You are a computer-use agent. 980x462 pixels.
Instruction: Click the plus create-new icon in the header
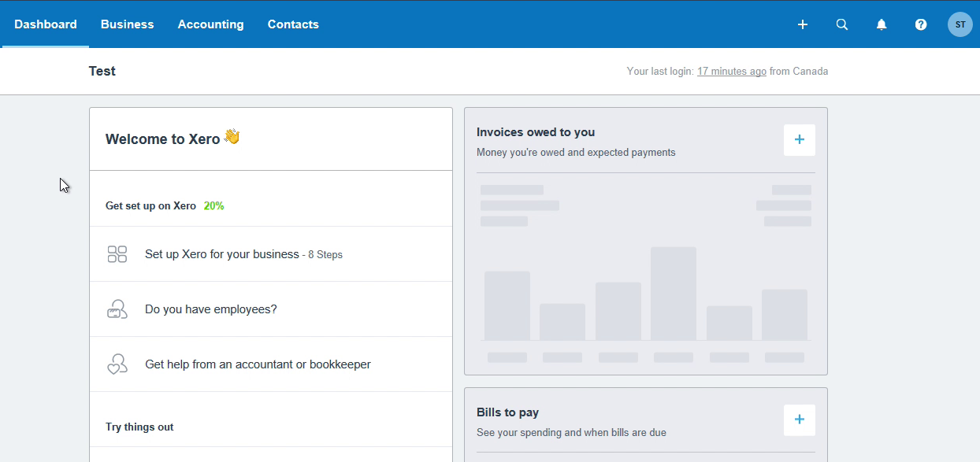803,24
